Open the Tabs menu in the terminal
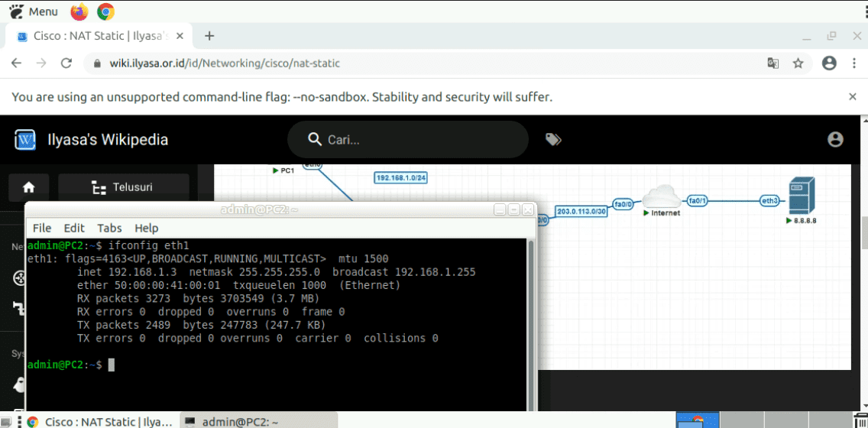Screen dimensions: 868x428 [x=109, y=228]
